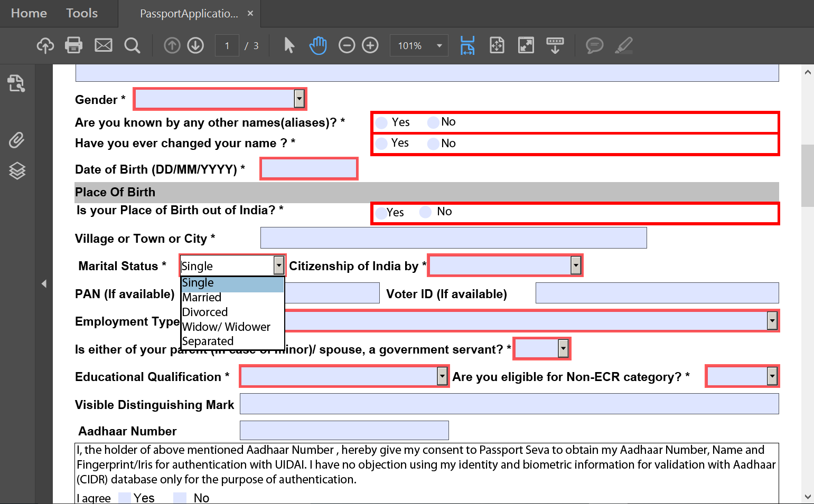Open the comment bubble tool
This screenshot has height=504, width=814.
[594, 45]
